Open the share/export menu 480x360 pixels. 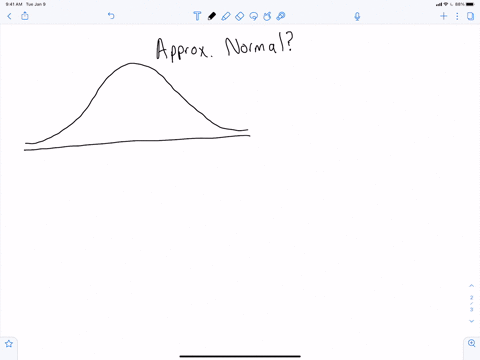pos(25,16)
